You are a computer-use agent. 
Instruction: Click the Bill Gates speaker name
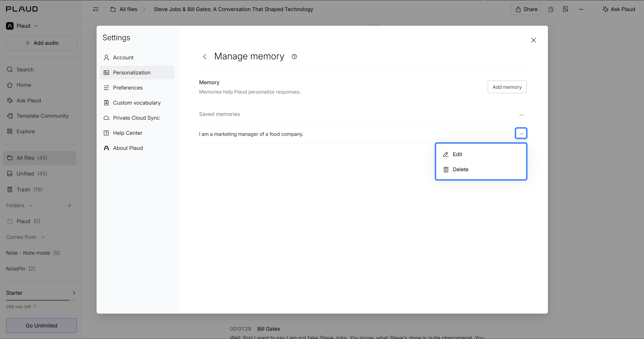tap(269, 329)
